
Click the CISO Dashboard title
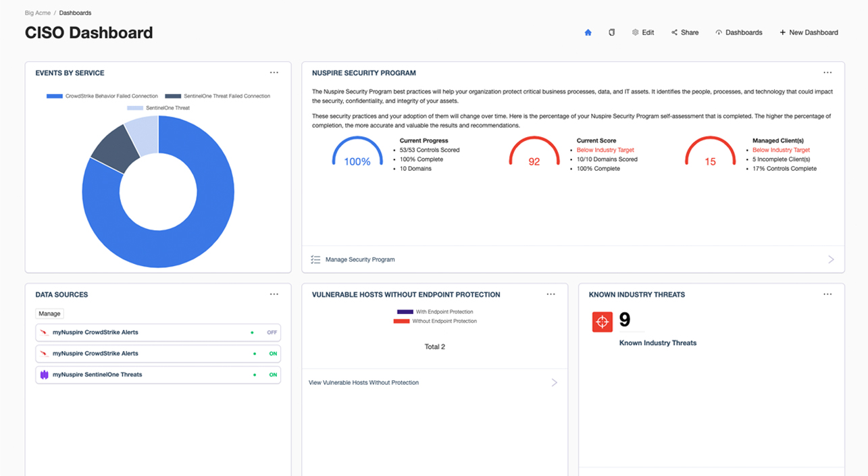click(88, 32)
